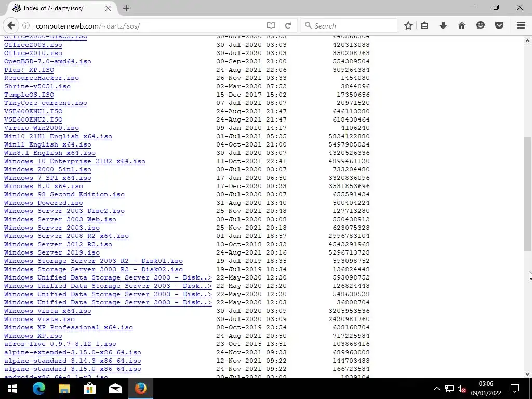Download Windows Server 2003 Disc2.iso

point(64,211)
